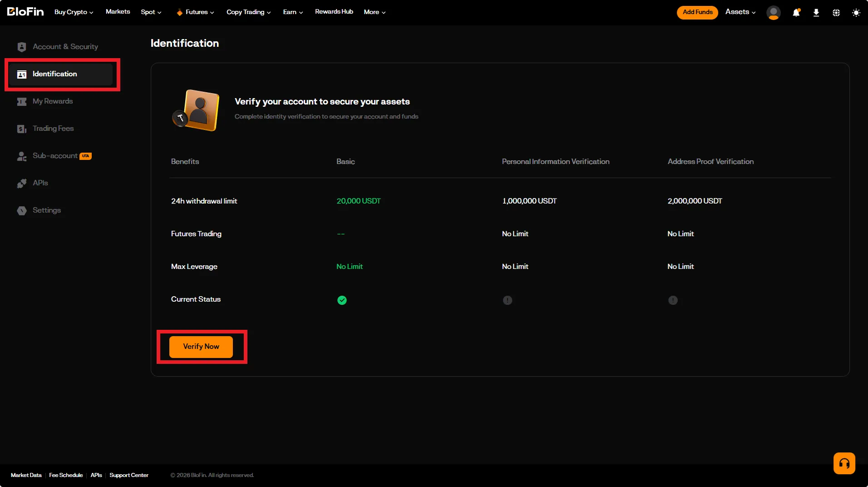Click the Verify your account heading
868x487 pixels.
[x=322, y=101]
